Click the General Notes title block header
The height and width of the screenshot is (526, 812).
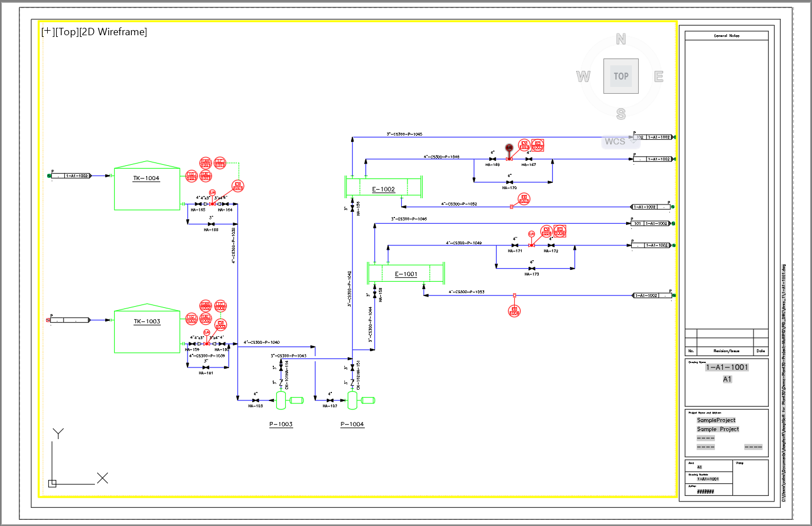click(x=727, y=36)
